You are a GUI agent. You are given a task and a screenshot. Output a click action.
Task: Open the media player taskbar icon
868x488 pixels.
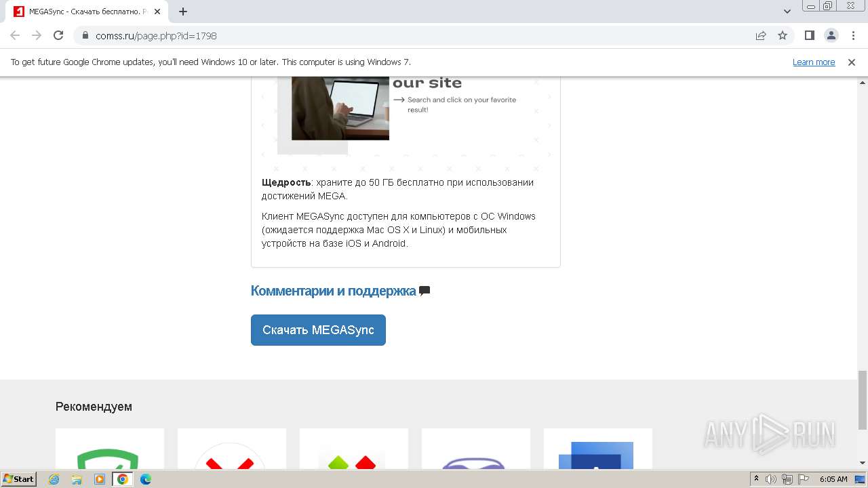pos(100,479)
